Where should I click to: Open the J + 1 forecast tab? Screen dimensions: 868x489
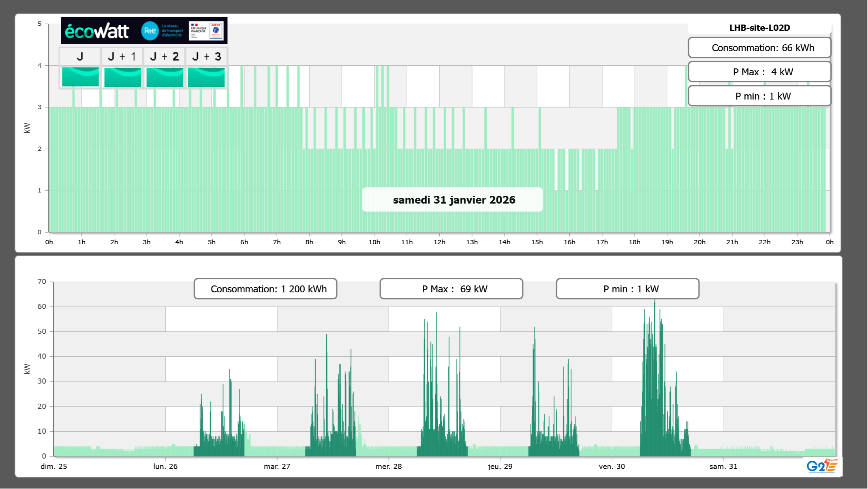[x=122, y=56]
